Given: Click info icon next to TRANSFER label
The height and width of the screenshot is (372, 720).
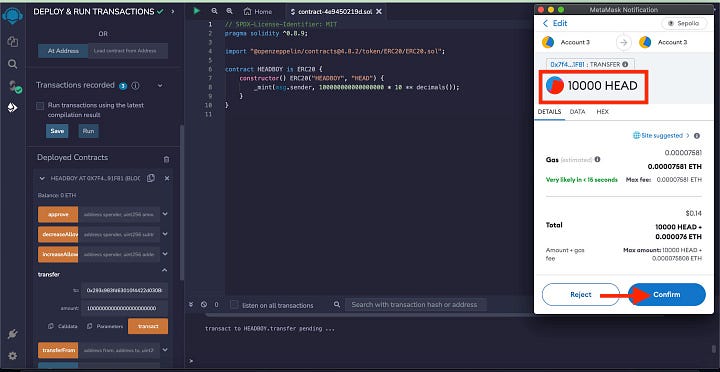Looking at the screenshot, I should point(625,65).
